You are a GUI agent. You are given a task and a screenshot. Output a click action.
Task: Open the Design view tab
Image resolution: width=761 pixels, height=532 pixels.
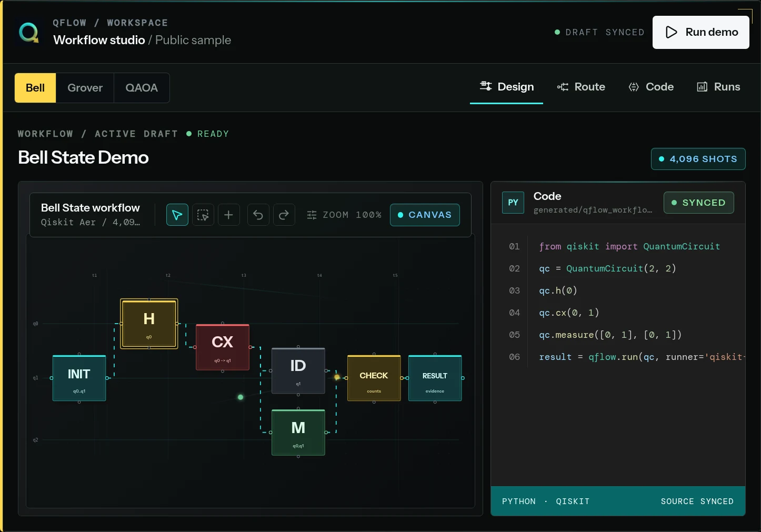pyautogui.click(x=506, y=87)
